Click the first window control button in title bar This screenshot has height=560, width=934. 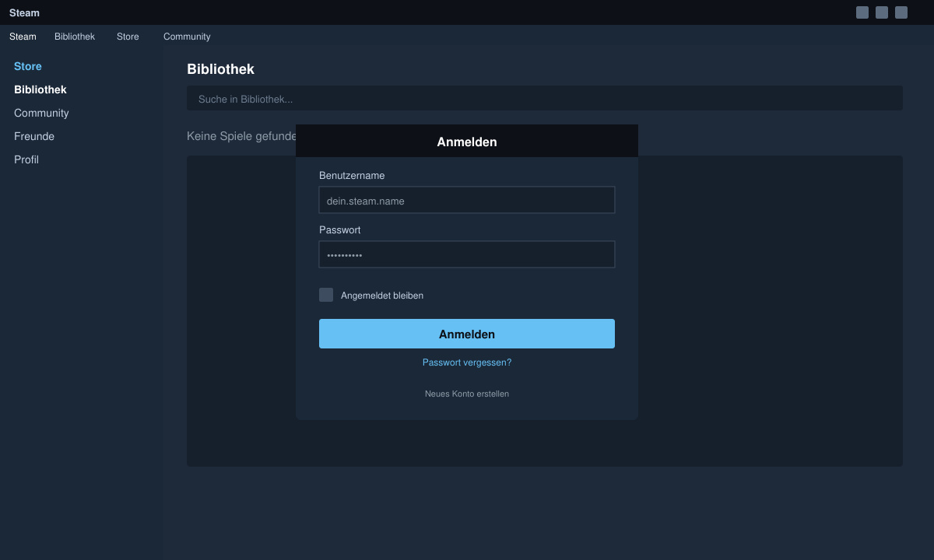coord(862,12)
